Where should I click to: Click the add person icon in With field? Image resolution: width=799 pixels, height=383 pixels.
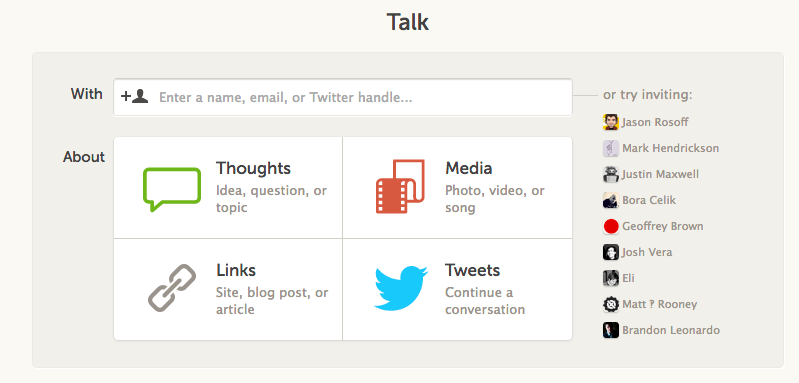point(135,96)
